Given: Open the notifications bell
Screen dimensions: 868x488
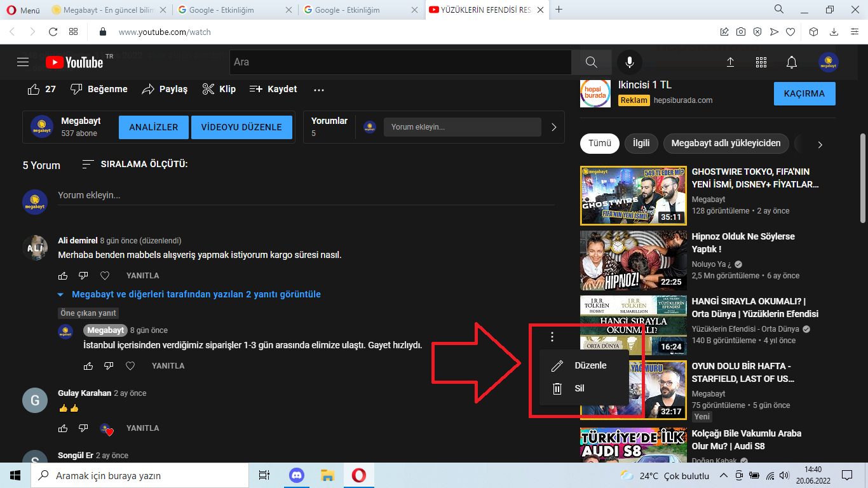Looking at the screenshot, I should [791, 62].
